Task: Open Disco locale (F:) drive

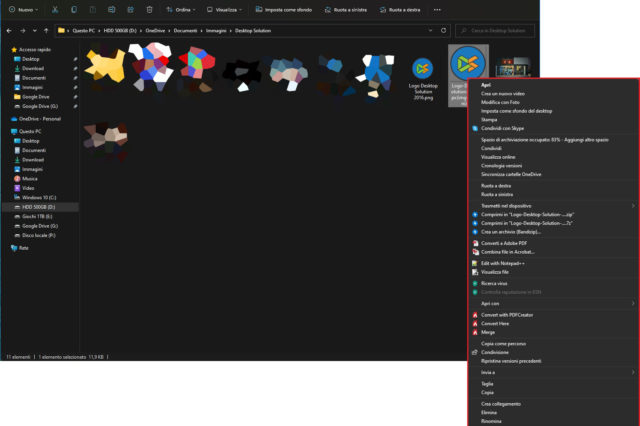Action: pyautogui.click(x=35, y=235)
